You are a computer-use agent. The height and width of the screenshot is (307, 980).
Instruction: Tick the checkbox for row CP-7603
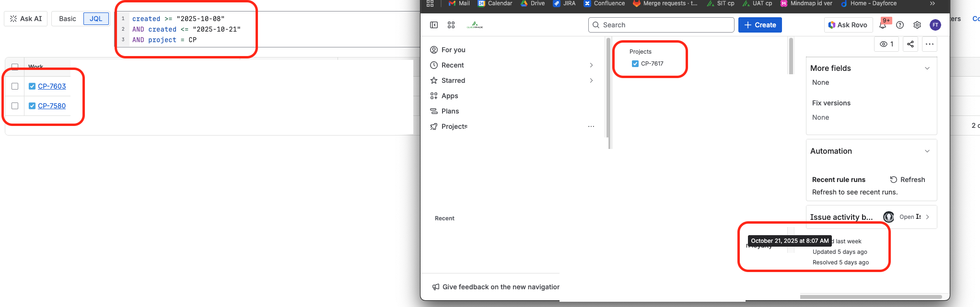15,86
